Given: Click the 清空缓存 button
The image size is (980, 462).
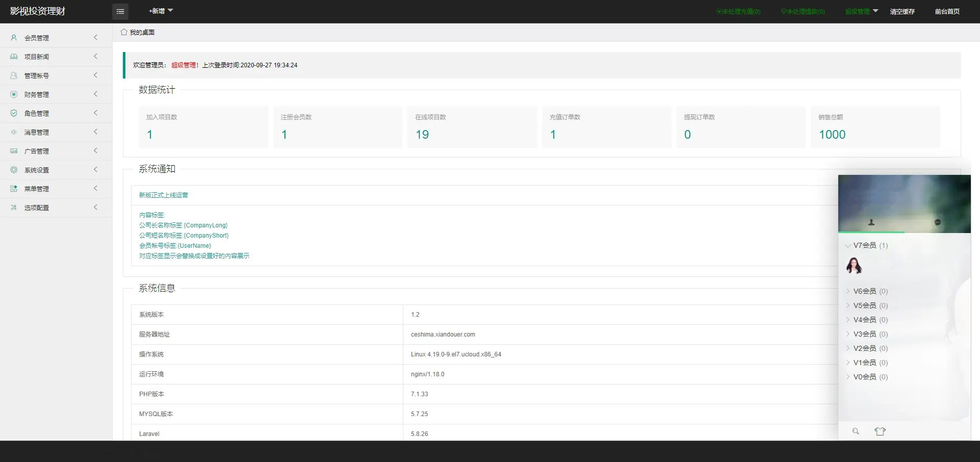Looking at the screenshot, I should [902, 11].
